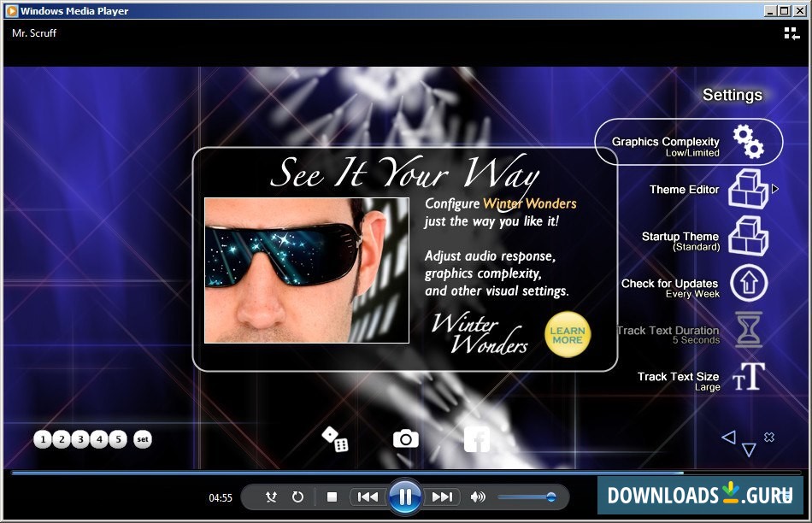Toggle repeat playback
This screenshot has height=523, width=812.
(297, 497)
